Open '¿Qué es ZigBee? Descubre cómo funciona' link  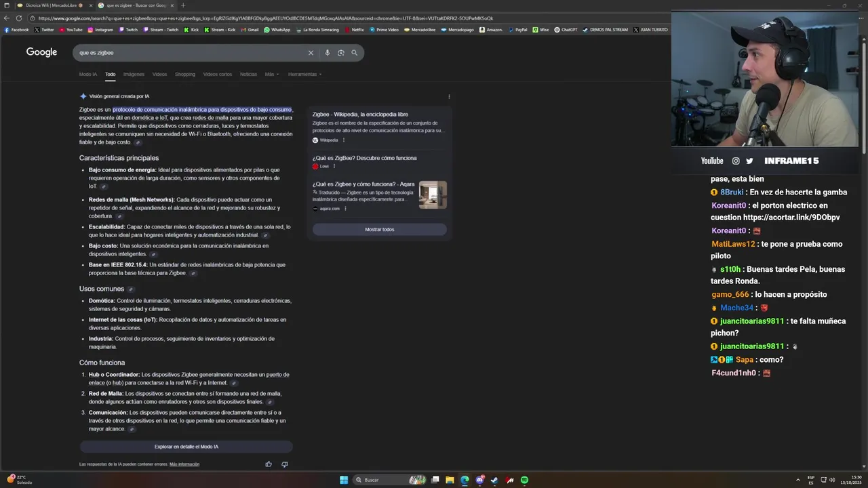pos(365,158)
